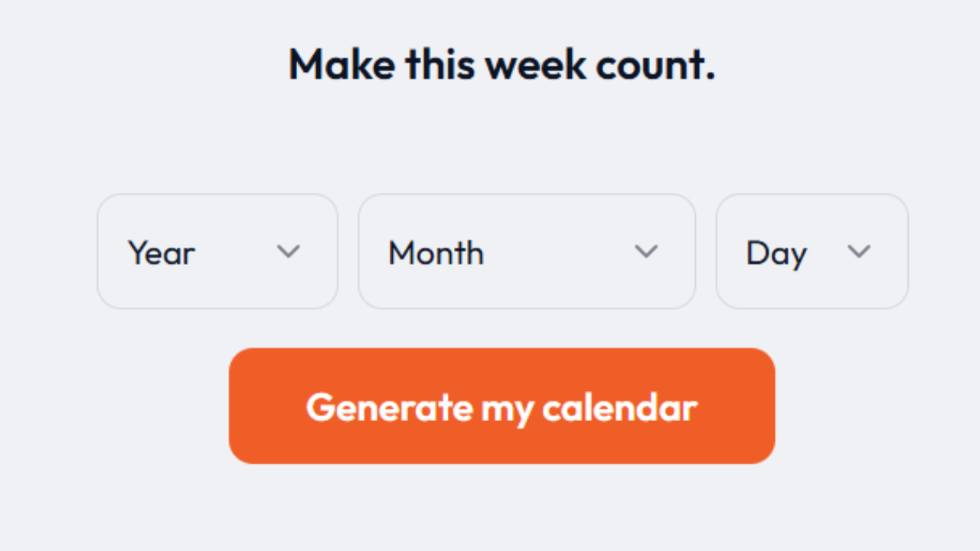The image size is (980, 551).
Task: Click the "Month" placeholder text
Action: coord(436,253)
